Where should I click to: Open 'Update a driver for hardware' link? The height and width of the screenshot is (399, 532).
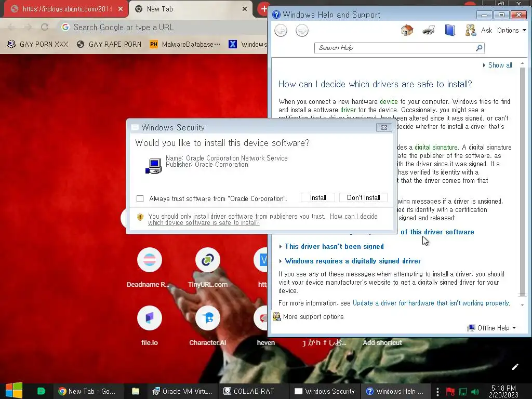(x=431, y=303)
